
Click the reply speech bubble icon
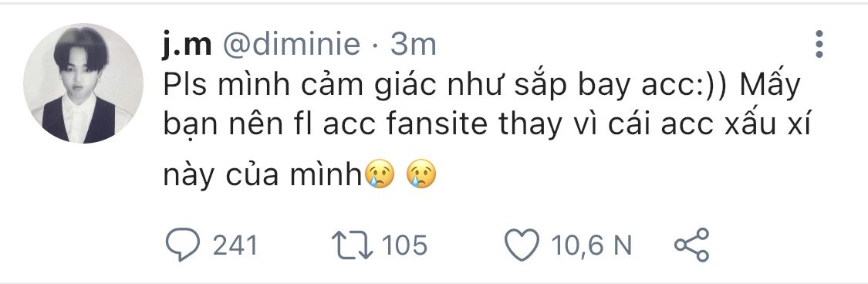(183, 245)
